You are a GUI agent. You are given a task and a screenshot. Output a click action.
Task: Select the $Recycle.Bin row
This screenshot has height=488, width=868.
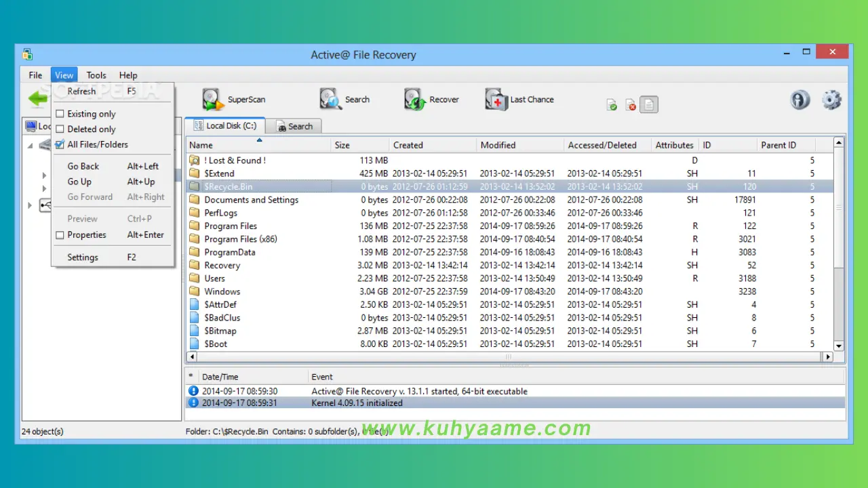pos(510,186)
